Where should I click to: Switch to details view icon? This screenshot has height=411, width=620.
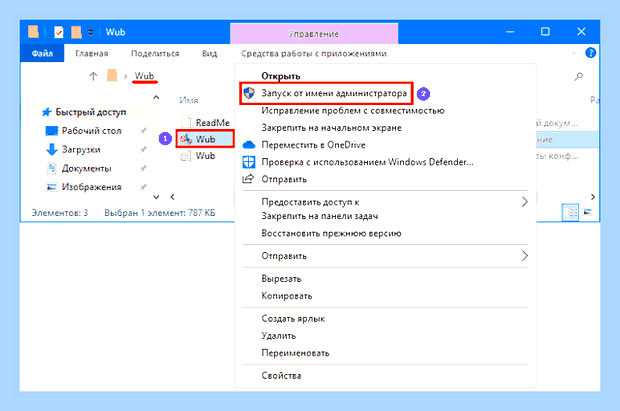point(570,213)
